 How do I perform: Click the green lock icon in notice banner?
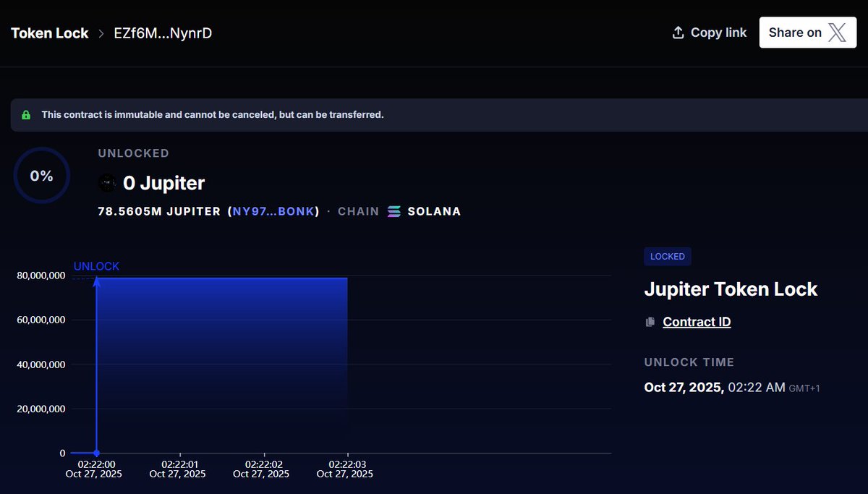point(26,115)
